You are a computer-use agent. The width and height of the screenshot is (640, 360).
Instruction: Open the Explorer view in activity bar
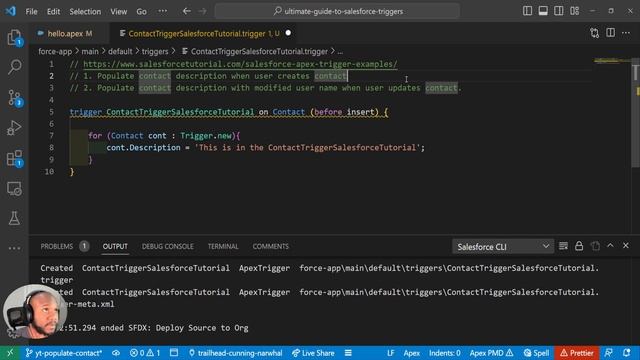pyautogui.click(x=14, y=38)
